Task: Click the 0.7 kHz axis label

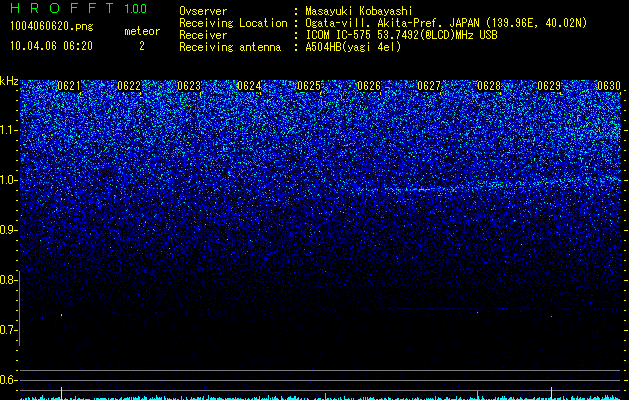Action: [x=8, y=330]
